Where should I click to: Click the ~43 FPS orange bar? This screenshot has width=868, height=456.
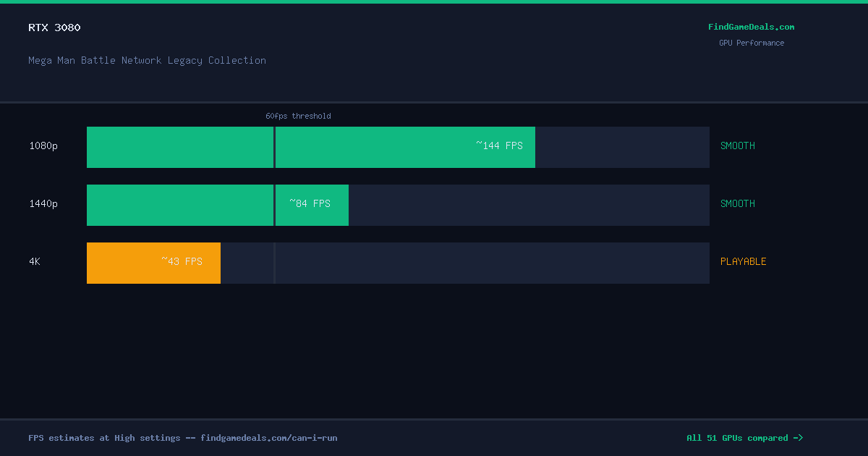click(153, 263)
